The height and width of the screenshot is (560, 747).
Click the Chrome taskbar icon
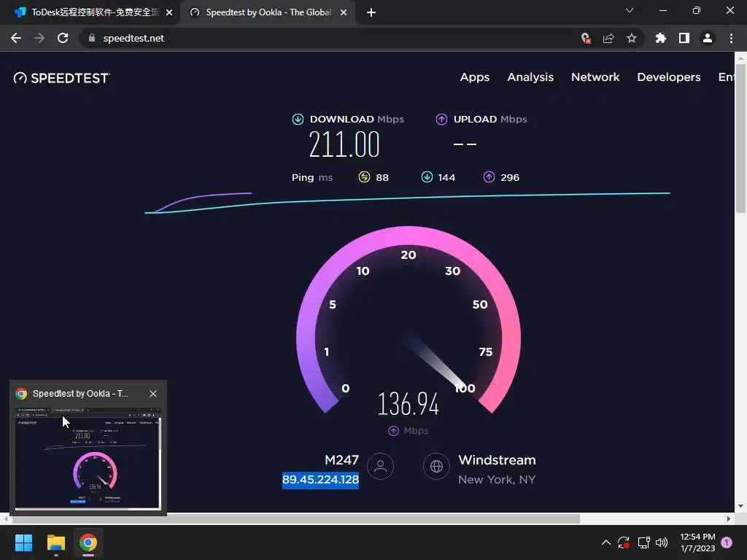[x=88, y=542]
